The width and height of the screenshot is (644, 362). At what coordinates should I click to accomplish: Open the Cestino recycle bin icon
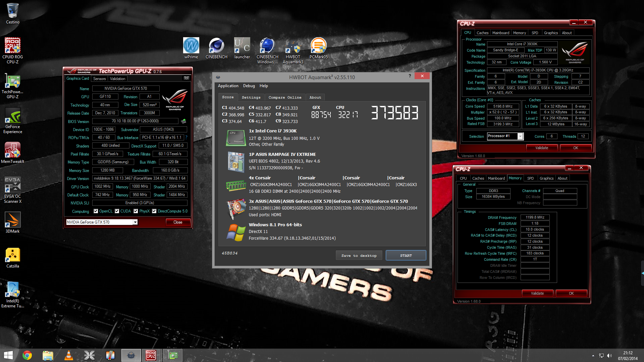pos(12,13)
